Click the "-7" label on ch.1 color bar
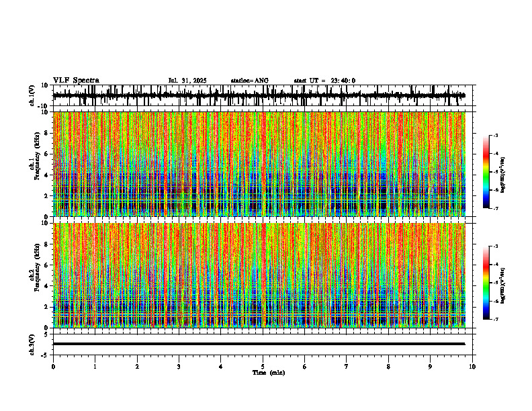 [495, 208]
